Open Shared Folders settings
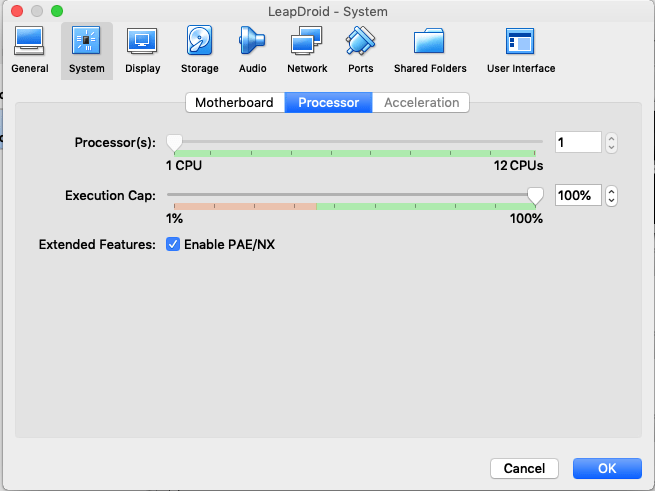Image resolution: width=655 pixels, height=491 pixels. 430,49
